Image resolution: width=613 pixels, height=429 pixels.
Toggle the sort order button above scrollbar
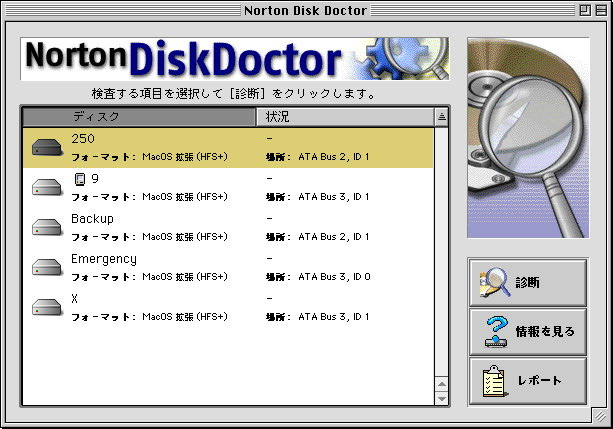442,117
